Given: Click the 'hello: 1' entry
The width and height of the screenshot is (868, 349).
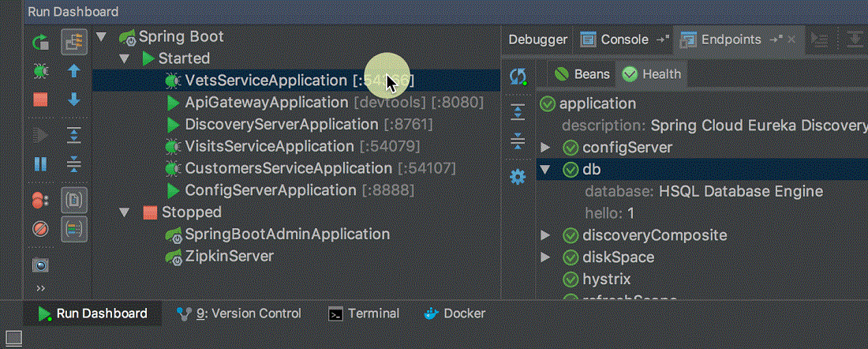Looking at the screenshot, I should point(609,213).
